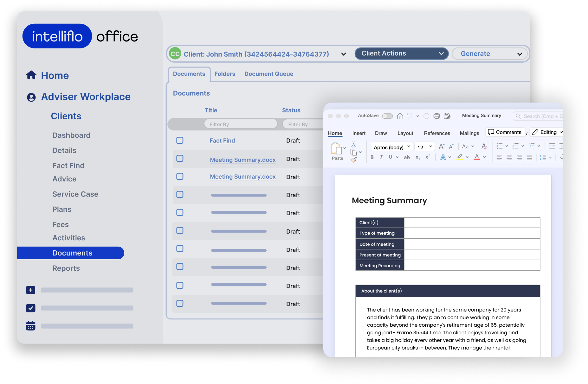Check the seventh document row checkbox

pyautogui.click(x=180, y=249)
